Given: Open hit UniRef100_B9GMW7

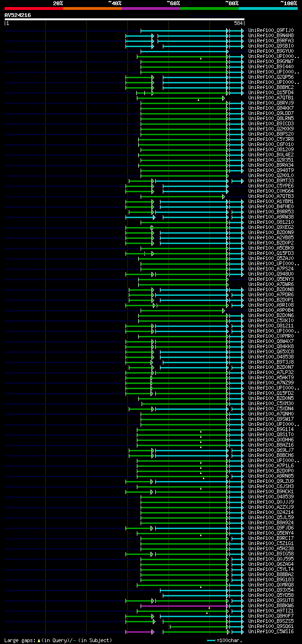Looking at the screenshot, I should (270, 61).
